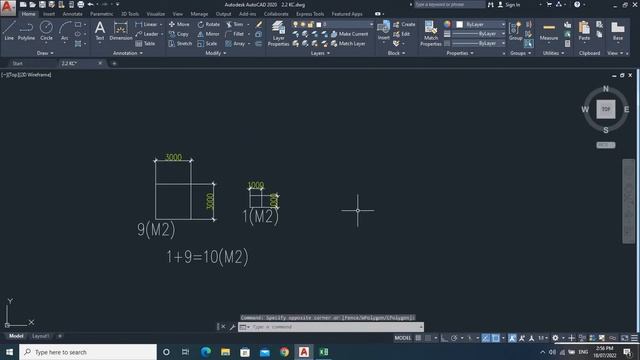Expand the Modify panel

point(216,53)
